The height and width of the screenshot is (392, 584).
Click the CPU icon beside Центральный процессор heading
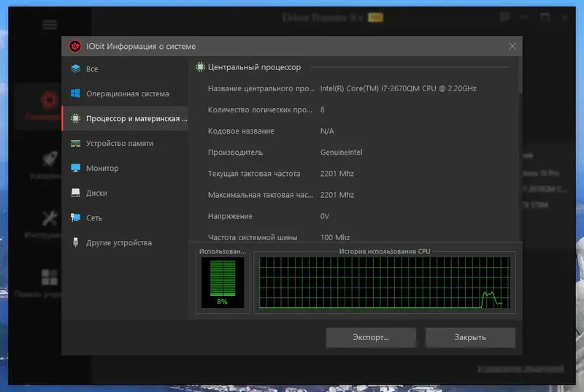coord(200,67)
